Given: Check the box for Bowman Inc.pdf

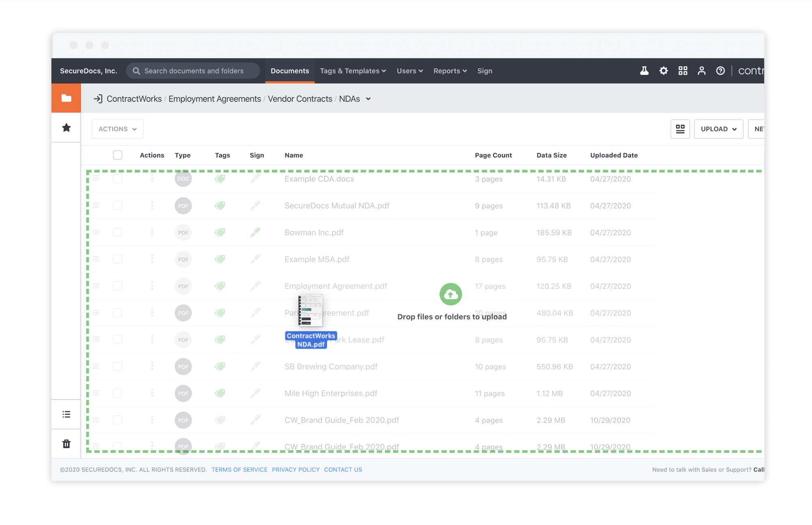Looking at the screenshot, I should pyautogui.click(x=118, y=232).
